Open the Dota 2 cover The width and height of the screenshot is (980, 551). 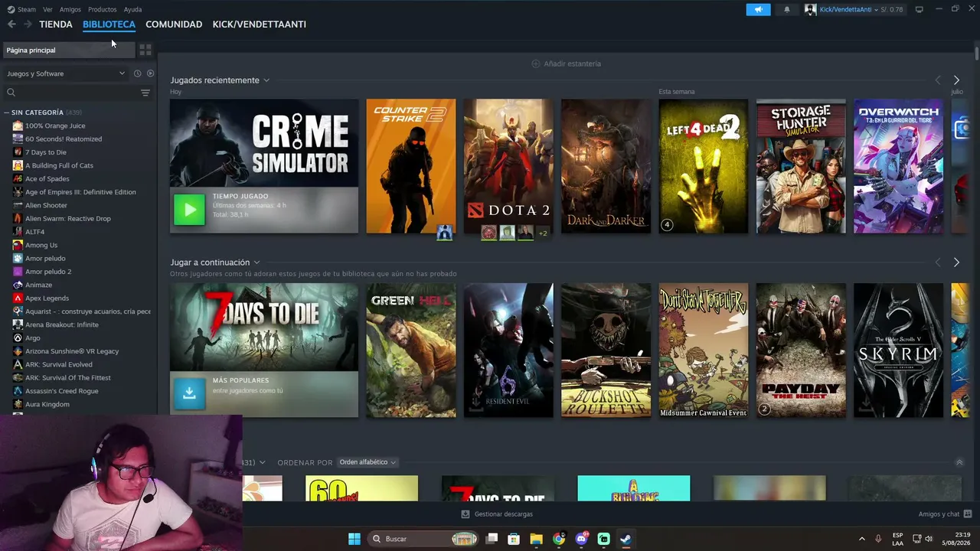pos(508,166)
